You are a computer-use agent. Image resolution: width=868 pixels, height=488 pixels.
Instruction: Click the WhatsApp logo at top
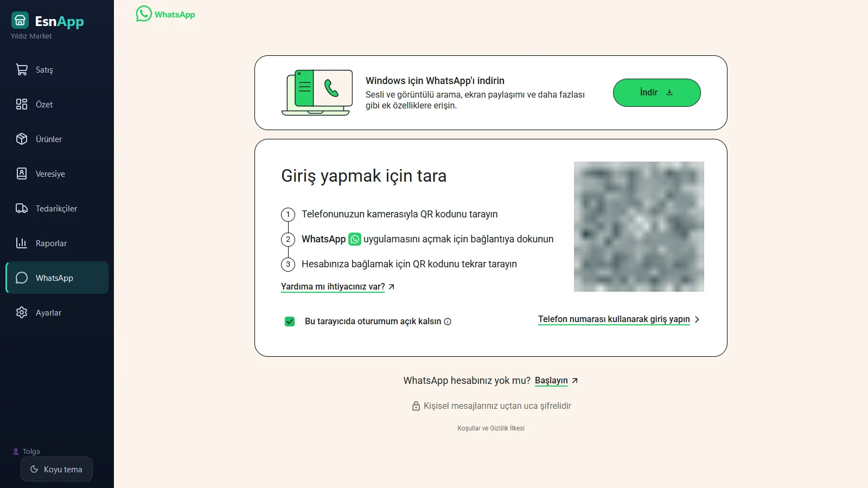(165, 14)
